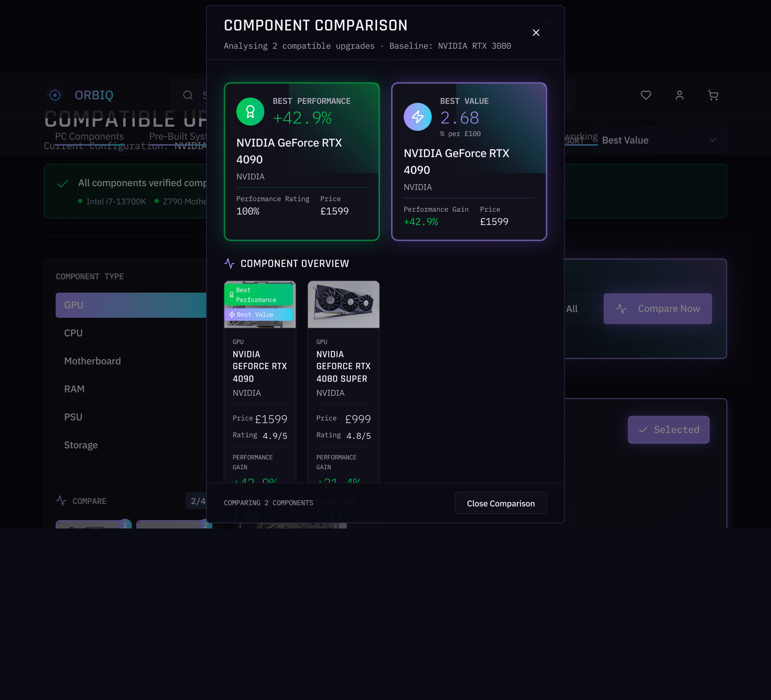The image size is (771, 700).
Task: Click the Comparing 2 Components footer label
Action: click(269, 503)
